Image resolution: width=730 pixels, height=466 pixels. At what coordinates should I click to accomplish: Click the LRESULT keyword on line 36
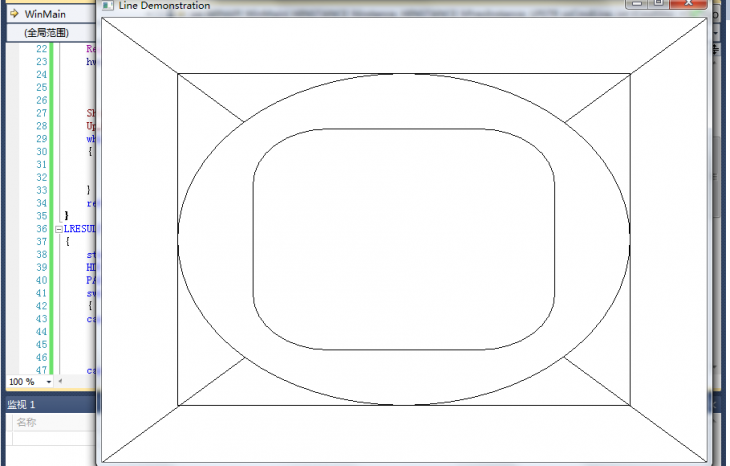[79, 229]
